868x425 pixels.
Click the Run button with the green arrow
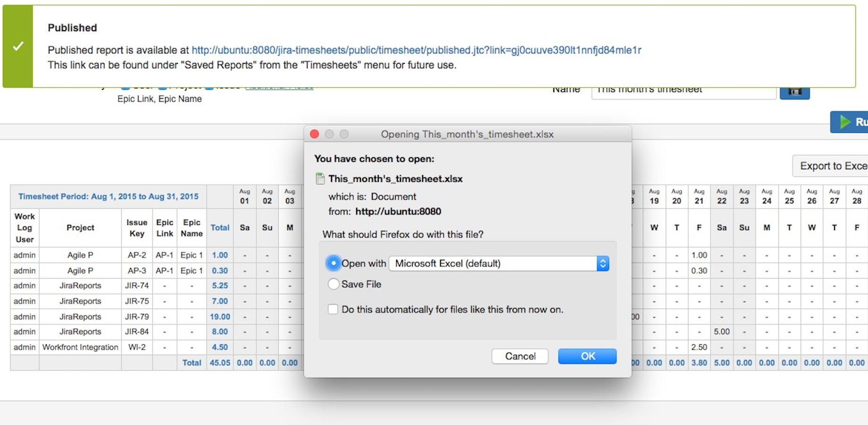850,122
